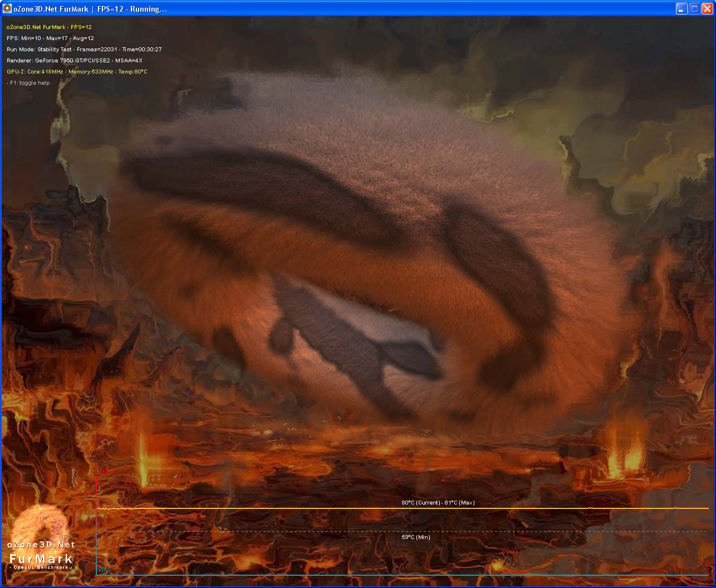Close the FurMark window
Image resolution: width=716 pixels, height=588 pixels.
point(707,9)
